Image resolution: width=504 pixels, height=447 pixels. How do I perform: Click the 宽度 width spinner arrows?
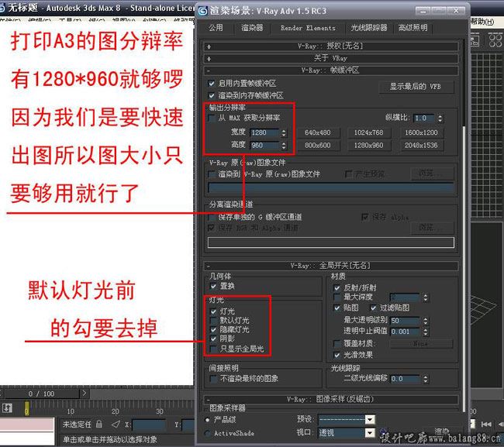tap(284, 132)
